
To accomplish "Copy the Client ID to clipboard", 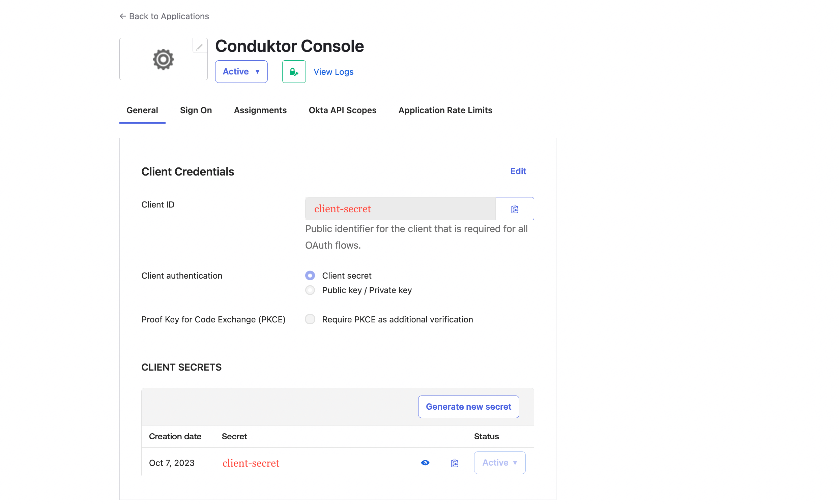I will [515, 209].
